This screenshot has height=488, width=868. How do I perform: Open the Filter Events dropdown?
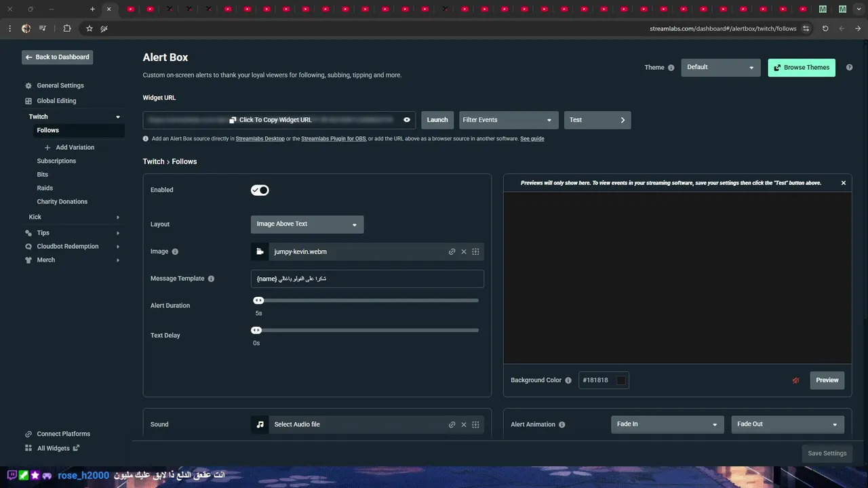click(x=509, y=120)
